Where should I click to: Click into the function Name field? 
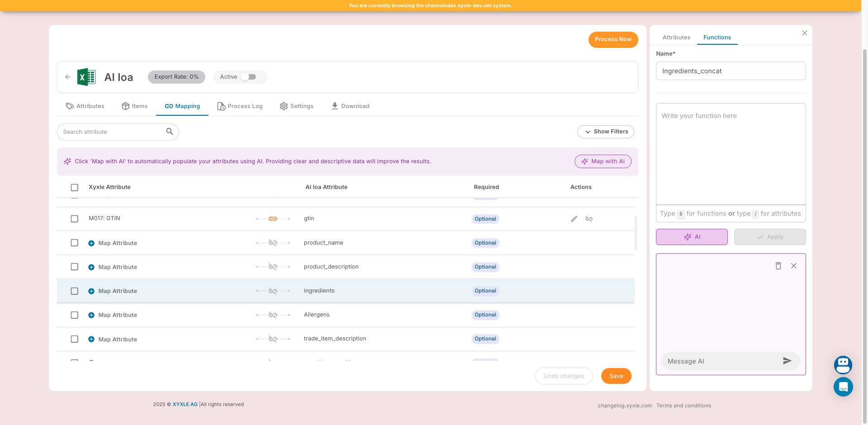[730, 71]
